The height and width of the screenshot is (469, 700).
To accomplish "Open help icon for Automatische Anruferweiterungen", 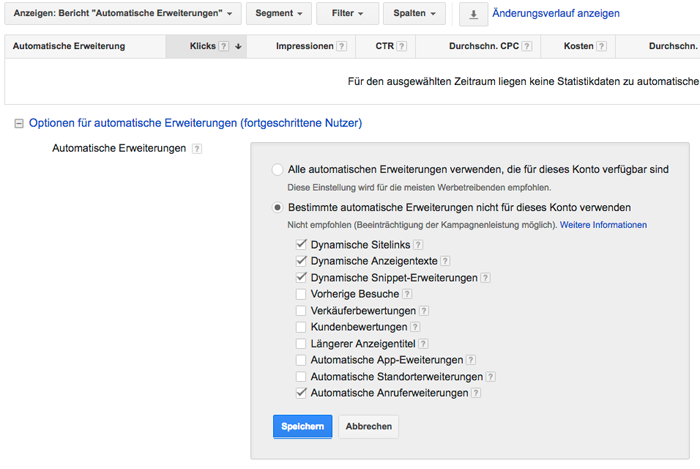I will (x=476, y=393).
